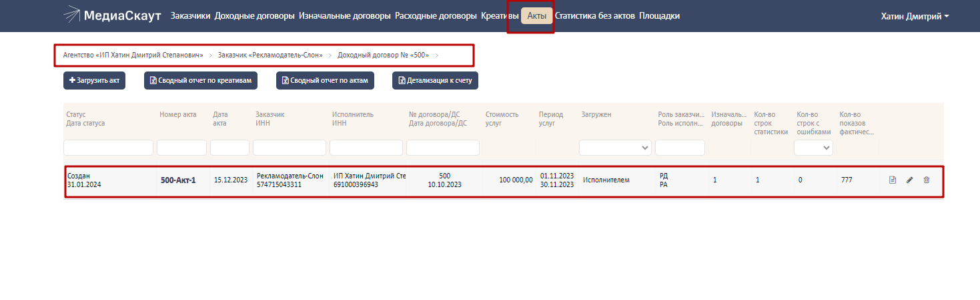Viewport: 980px width, 300px height.
Task: Expand the Хатин Дмитрий user menu
Action: tap(915, 16)
